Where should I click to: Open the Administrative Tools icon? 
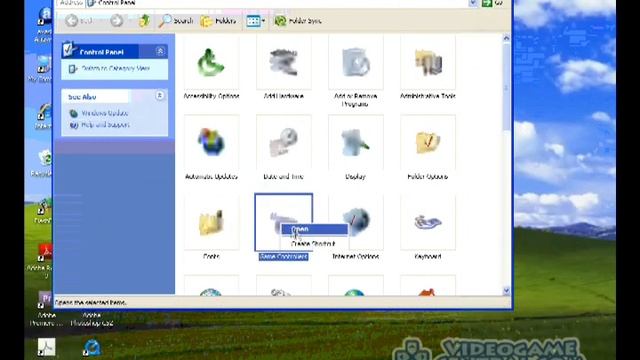(x=428, y=62)
